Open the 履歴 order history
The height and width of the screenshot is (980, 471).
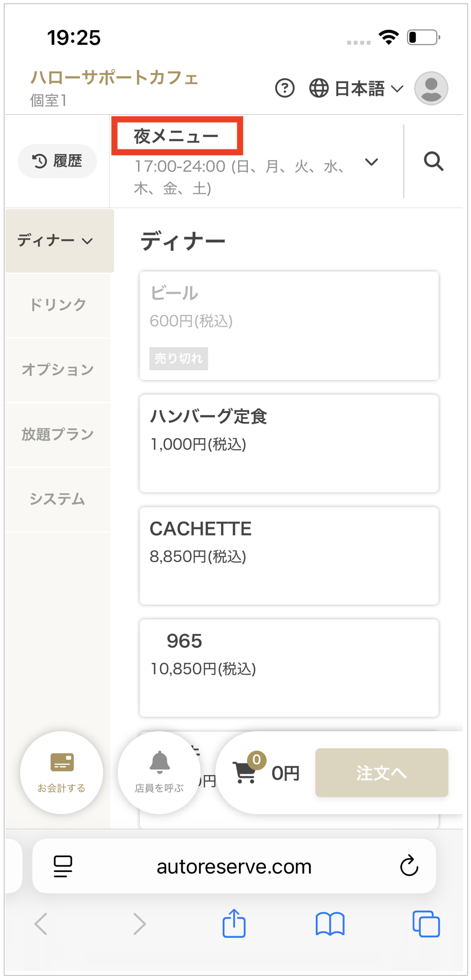coord(57,161)
